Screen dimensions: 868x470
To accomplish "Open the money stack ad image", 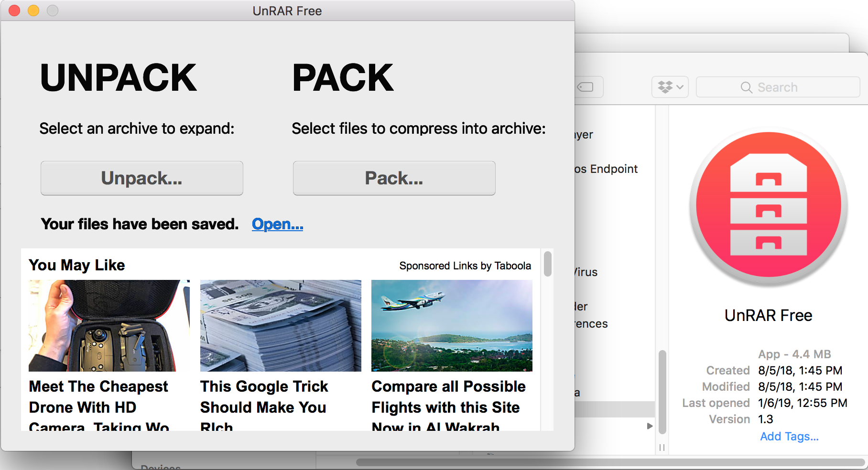I will coord(281,326).
